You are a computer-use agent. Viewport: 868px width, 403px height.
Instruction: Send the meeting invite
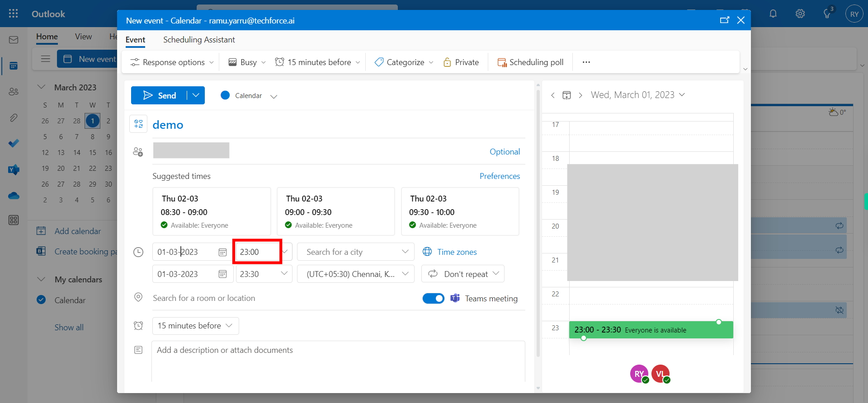point(159,95)
